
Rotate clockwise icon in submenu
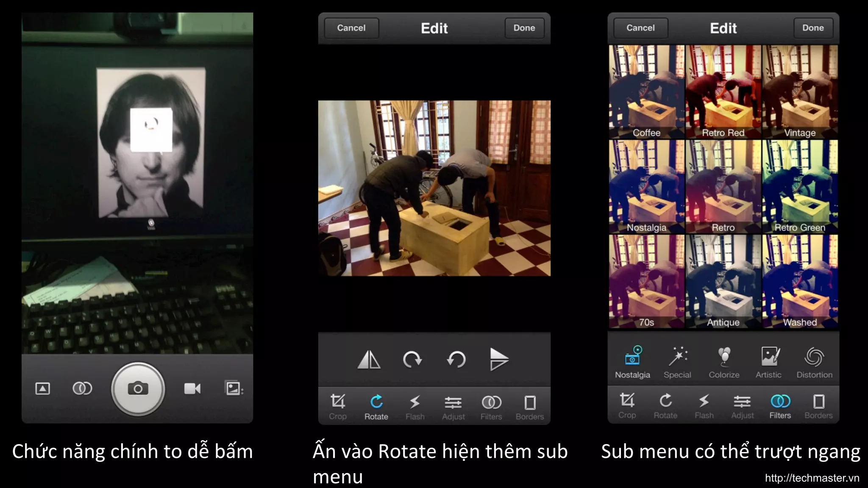pyautogui.click(x=412, y=360)
